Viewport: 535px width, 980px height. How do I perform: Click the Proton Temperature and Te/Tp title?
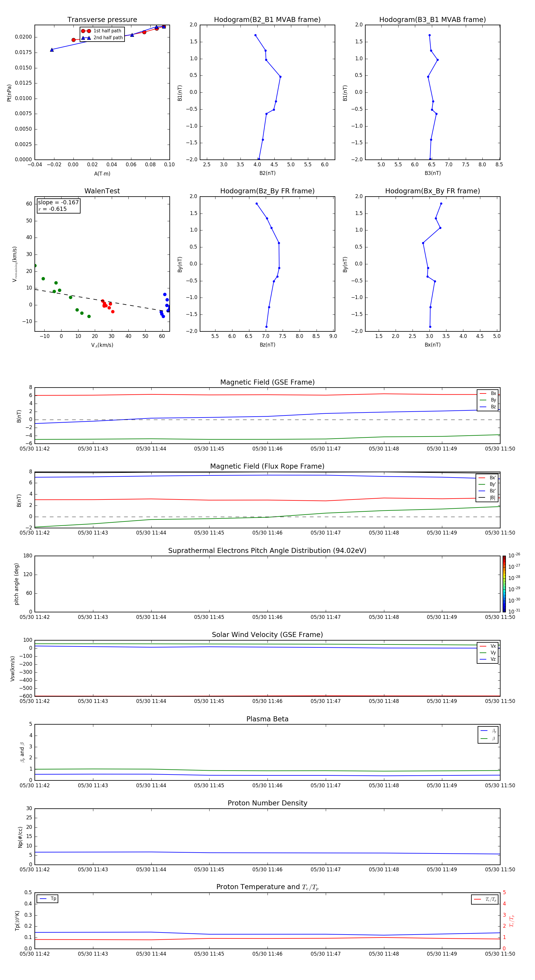coord(267,887)
